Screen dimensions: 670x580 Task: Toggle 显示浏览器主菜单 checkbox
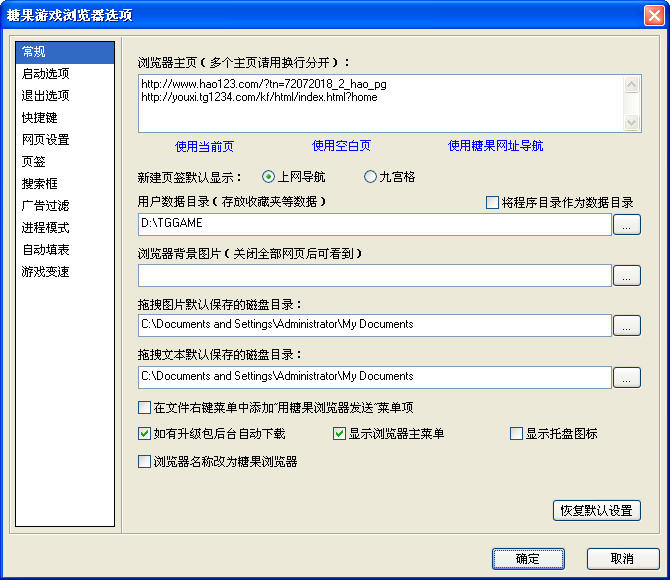340,434
